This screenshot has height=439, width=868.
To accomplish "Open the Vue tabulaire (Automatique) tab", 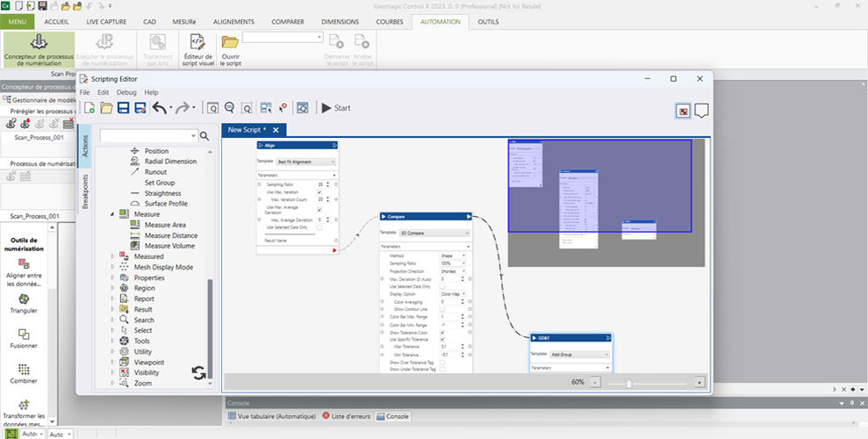I will coord(272,416).
